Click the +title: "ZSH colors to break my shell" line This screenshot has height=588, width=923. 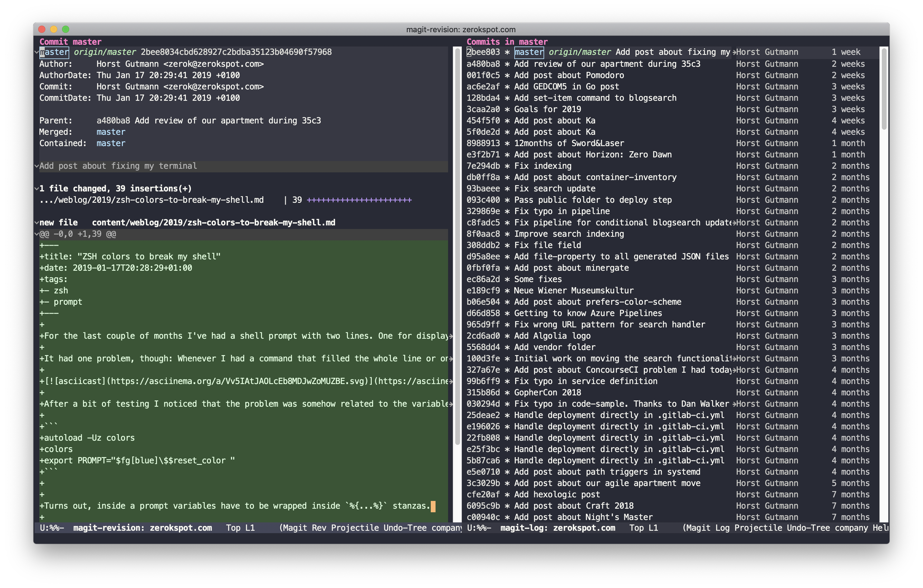coord(130,257)
